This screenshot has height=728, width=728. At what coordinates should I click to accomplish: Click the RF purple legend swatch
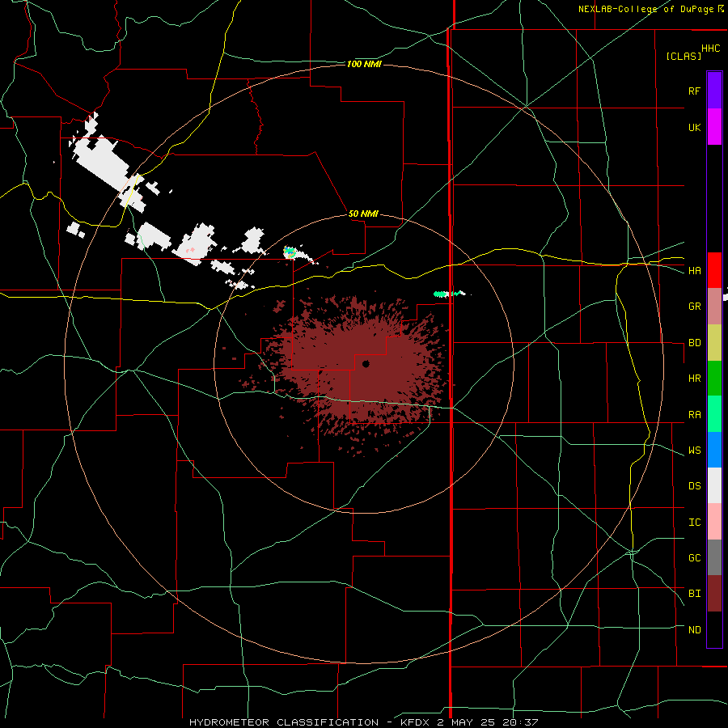click(714, 91)
